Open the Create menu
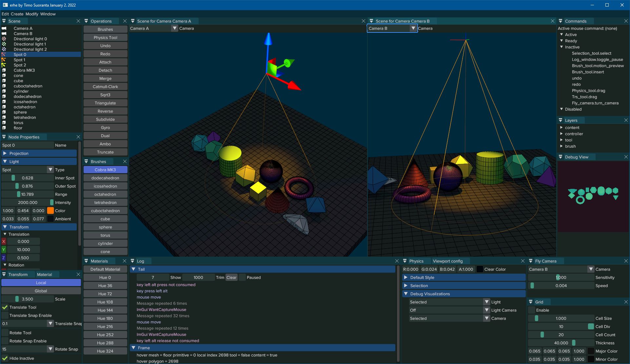 tap(17, 14)
